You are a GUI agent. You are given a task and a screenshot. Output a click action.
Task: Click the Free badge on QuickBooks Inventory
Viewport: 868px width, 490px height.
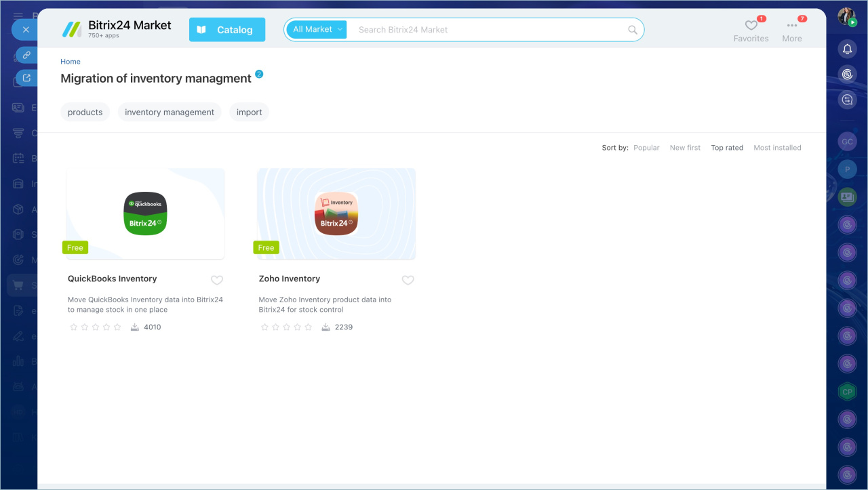click(x=75, y=248)
